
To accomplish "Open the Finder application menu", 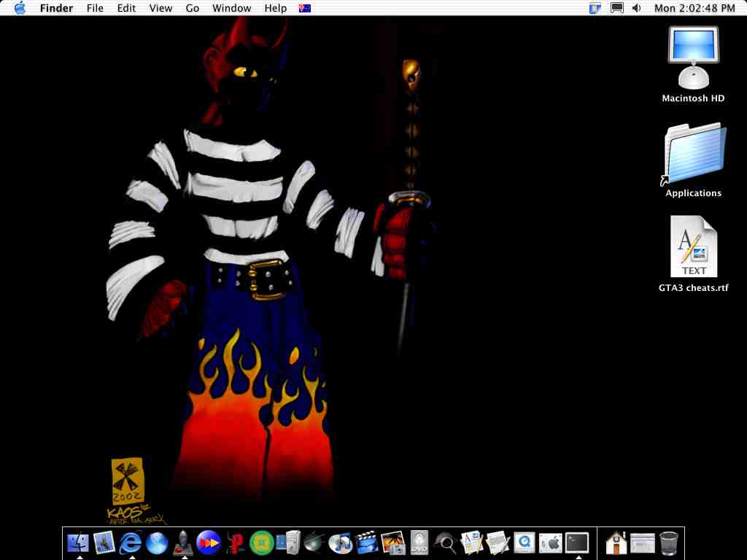I will point(56,8).
